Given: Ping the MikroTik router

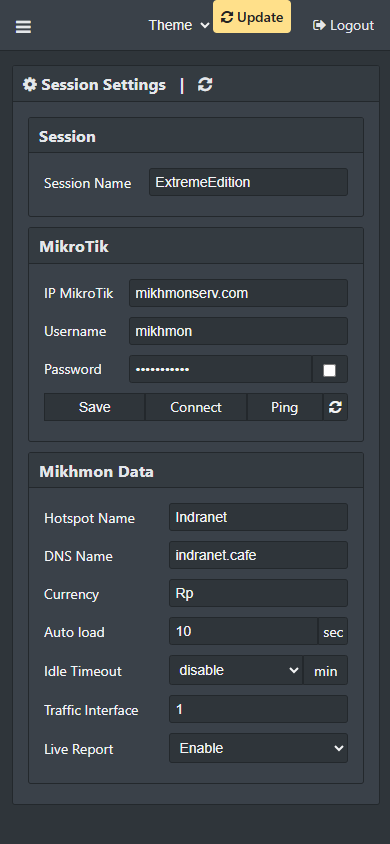Looking at the screenshot, I should pos(285,407).
